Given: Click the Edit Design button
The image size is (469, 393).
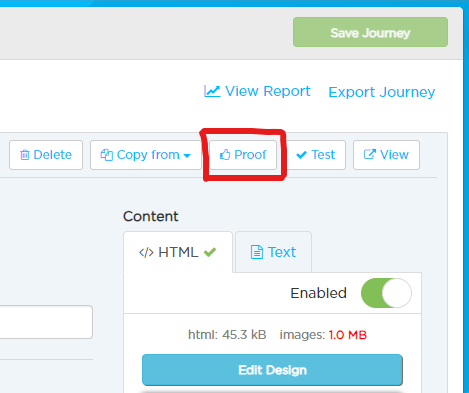Looking at the screenshot, I should (272, 370).
